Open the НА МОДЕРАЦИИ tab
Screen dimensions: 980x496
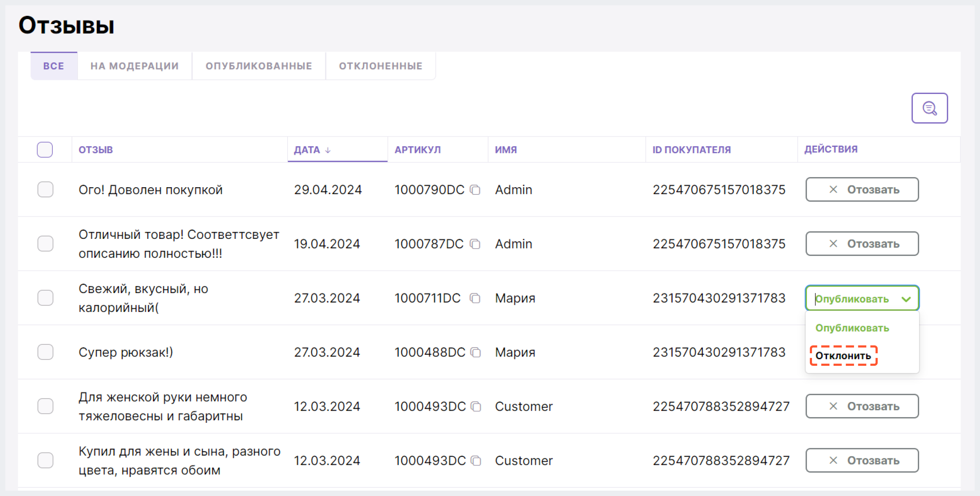pyautogui.click(x=135, y=66)
